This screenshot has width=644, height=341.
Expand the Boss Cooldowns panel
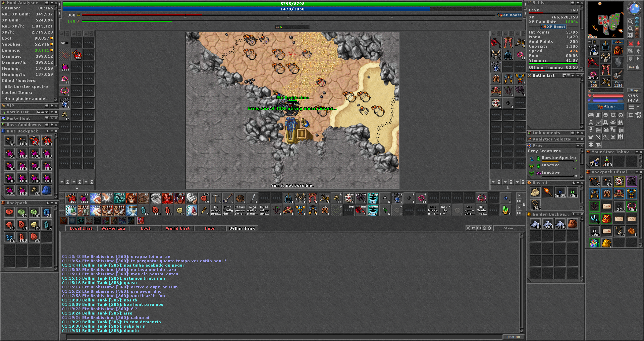(52, 125)
